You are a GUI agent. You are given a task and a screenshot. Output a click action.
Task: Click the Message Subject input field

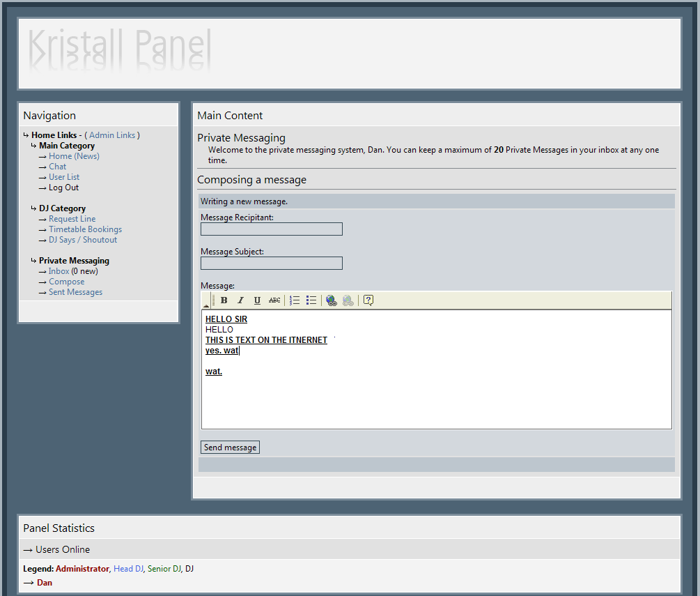(x=272, y=263)
